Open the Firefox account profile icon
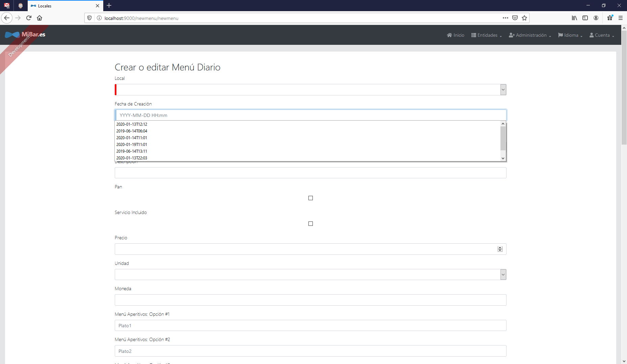 (596, 18)
